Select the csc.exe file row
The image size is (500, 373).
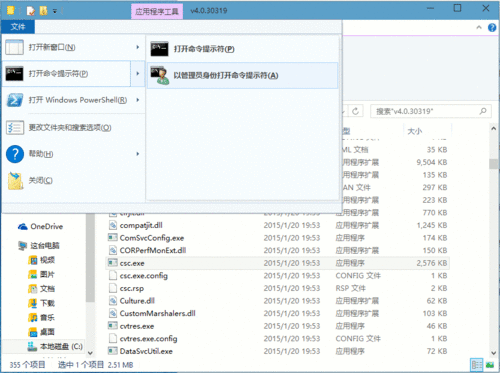point(277,263)
